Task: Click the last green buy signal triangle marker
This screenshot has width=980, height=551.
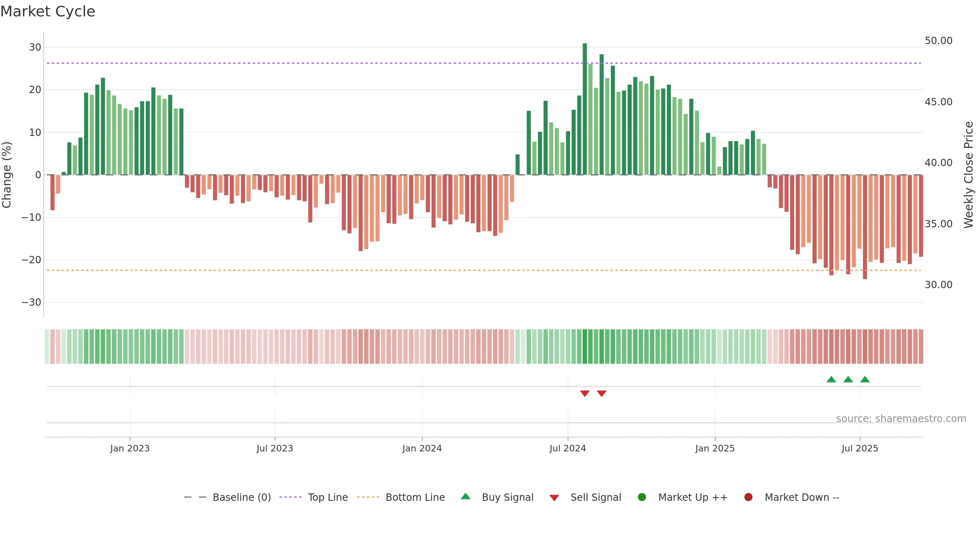Action: (x=865, y=379)
